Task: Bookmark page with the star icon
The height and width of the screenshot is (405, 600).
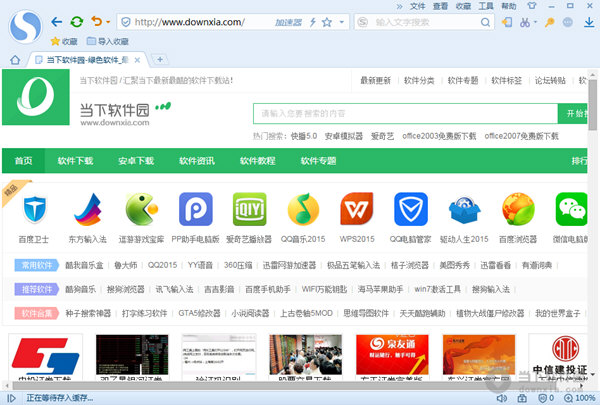Action: (x=327, y=22)
